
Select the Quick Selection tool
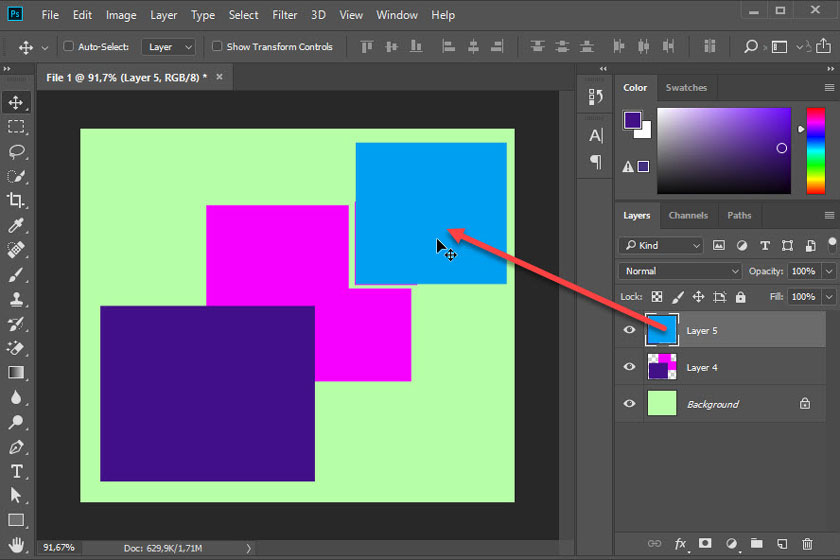tap(16, 176)
